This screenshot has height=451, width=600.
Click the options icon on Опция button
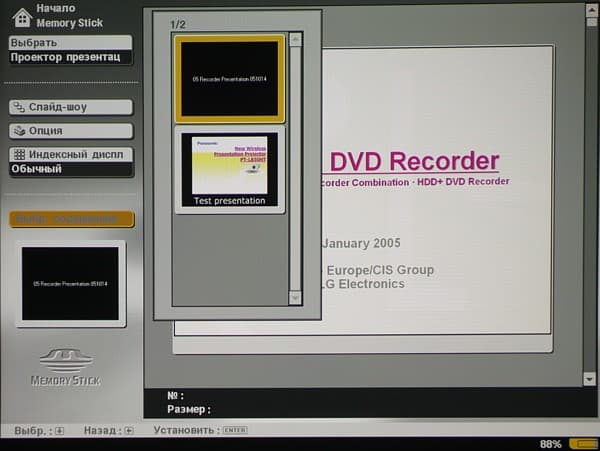pos(19,131)
